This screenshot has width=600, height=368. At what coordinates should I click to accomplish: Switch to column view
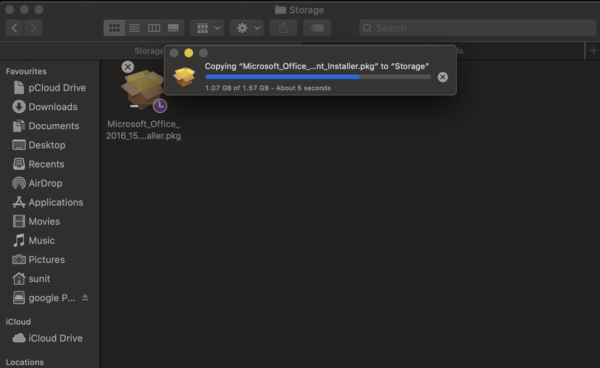coord(154,28)
